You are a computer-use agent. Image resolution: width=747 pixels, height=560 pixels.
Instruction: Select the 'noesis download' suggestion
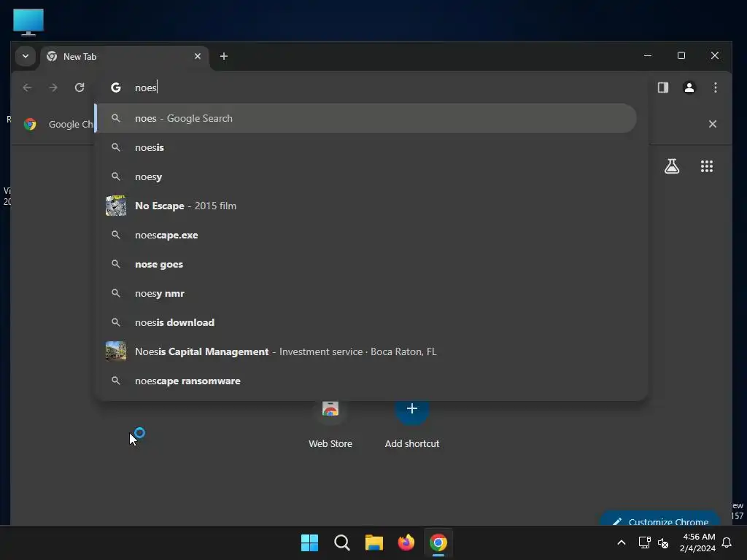(365, 322)
